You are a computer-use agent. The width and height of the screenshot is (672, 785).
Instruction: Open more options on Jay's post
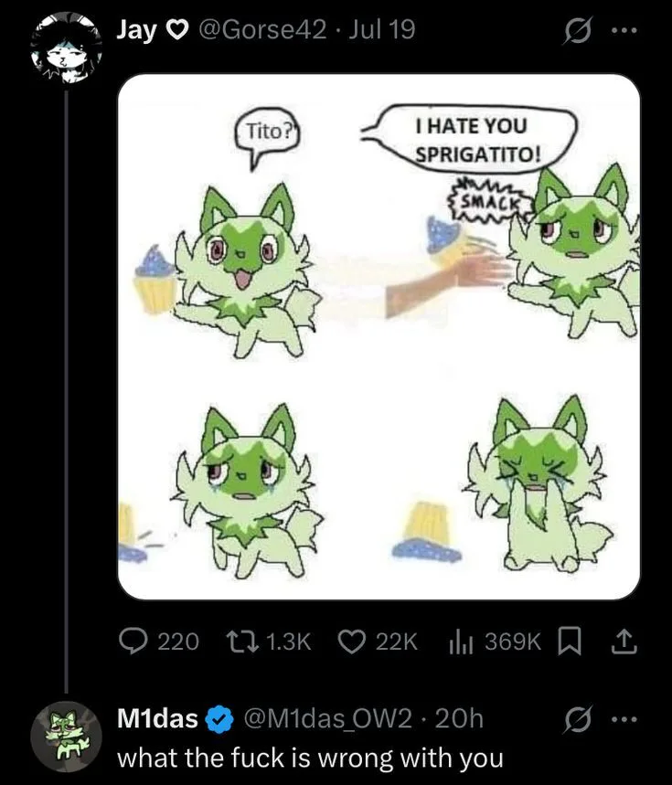click(624, 30)
